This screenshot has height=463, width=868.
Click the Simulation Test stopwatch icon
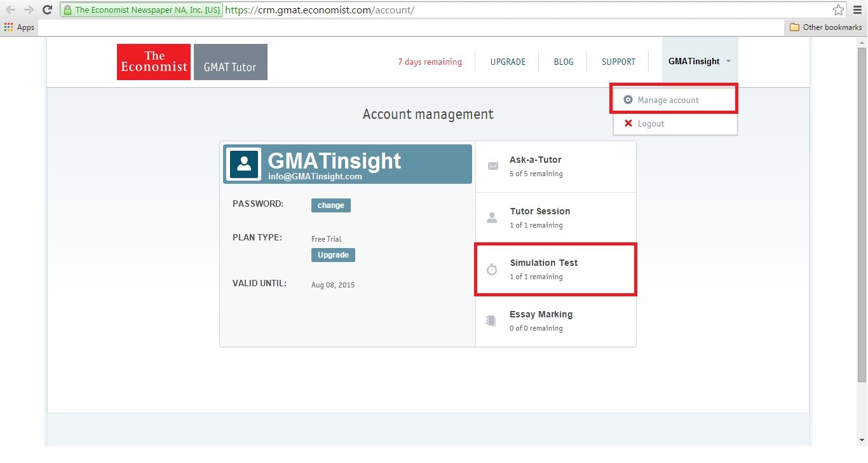(x=492, y=270)
